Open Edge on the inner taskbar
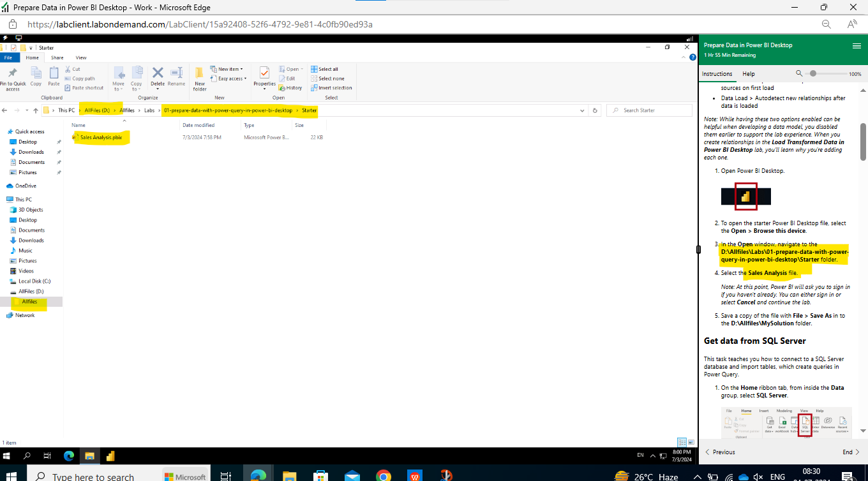Viewport: 868px width, 481px height. (x=69, y=455)
